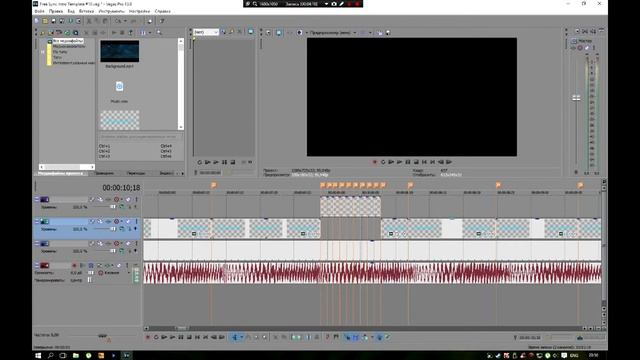Click Stop in the timeline transport bar
The width and height of the screenshot is (640, 360).
pyautogui.click(x=189, y=337)
